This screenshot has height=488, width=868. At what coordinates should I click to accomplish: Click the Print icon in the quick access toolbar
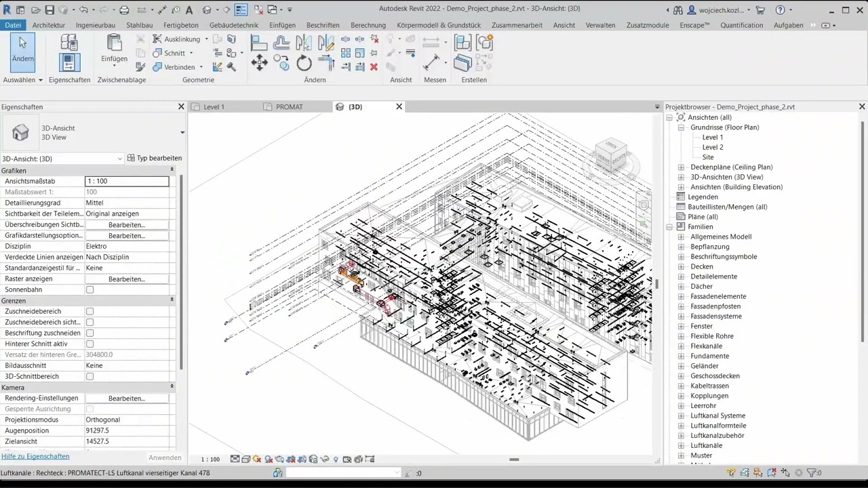124,10
